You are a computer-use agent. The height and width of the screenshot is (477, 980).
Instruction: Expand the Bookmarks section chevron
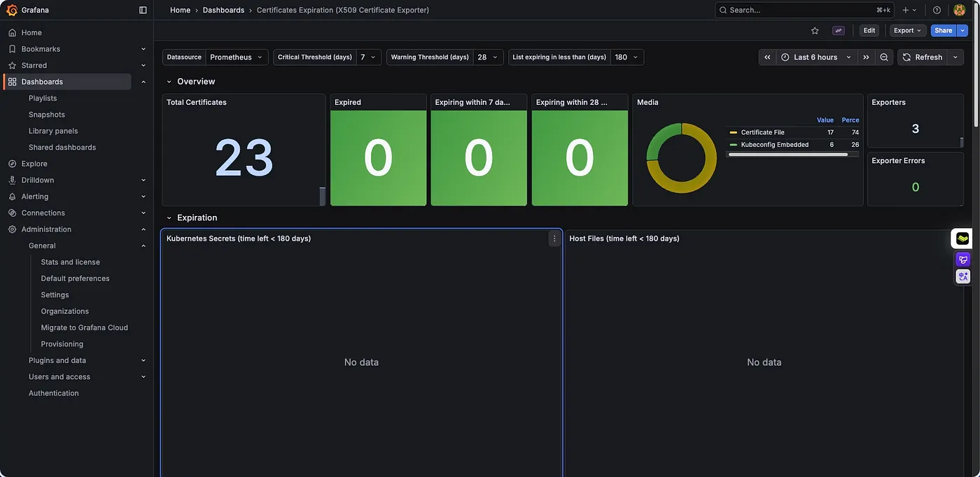[x=143, y=49]
